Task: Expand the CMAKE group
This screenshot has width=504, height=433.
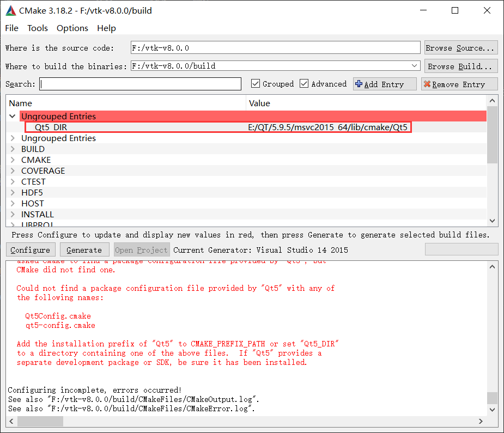Action: click(x=13, y=160)
